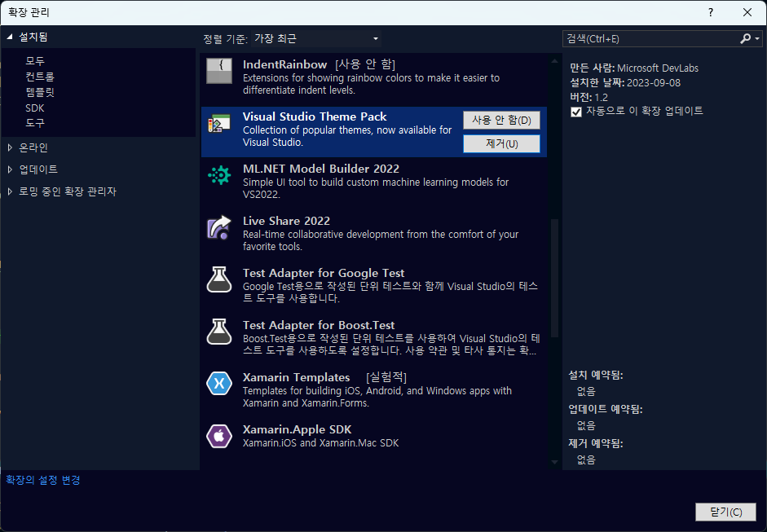Click the list scroll up arrow

[554, 62]
